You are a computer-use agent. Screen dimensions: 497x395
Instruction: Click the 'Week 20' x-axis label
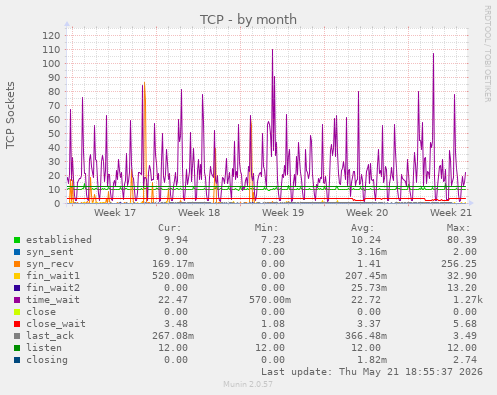click(x=367, y=213)
